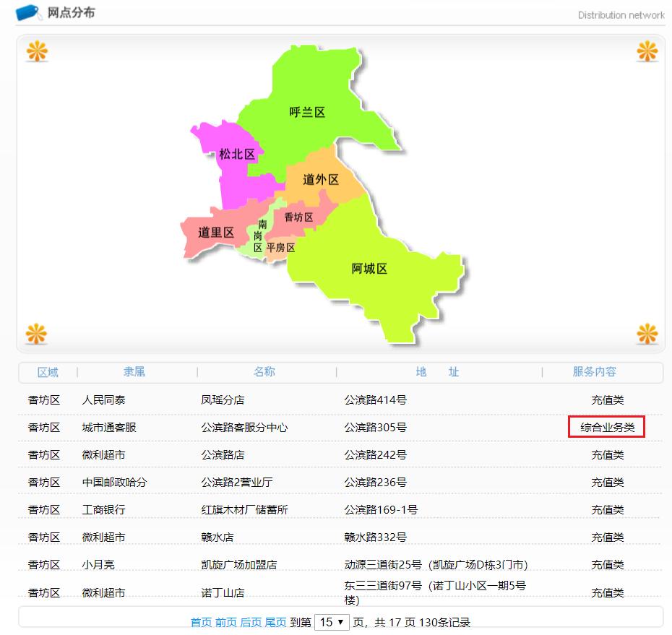Select 道里区 map region
This screenshot has width=672, height=635.
pyautogui.click(x=214, y=233)
